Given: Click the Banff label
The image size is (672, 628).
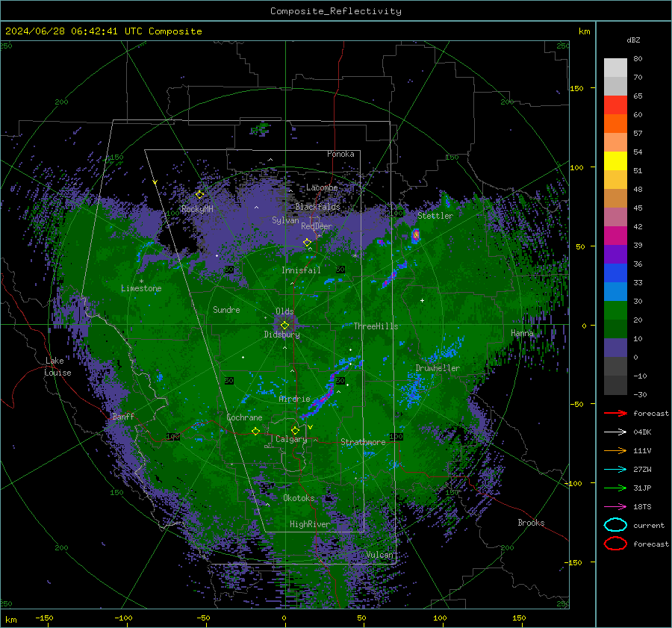Looking at the screenshot, I should (x=123, y=416).
